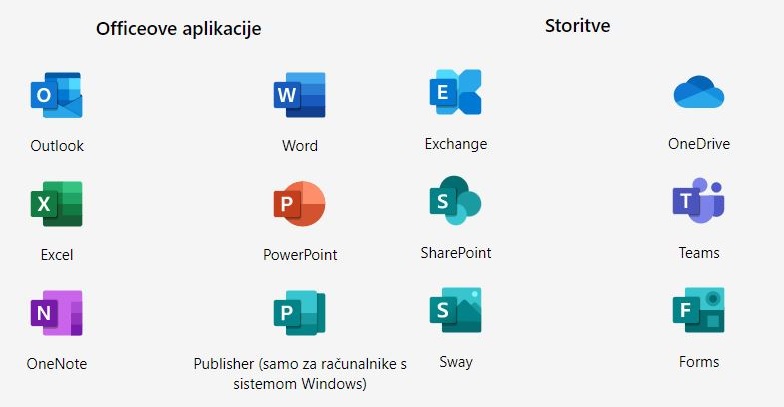Open the purple Teams icon
The height and width of the screenshot is (407, 784).
click(698, 200)
